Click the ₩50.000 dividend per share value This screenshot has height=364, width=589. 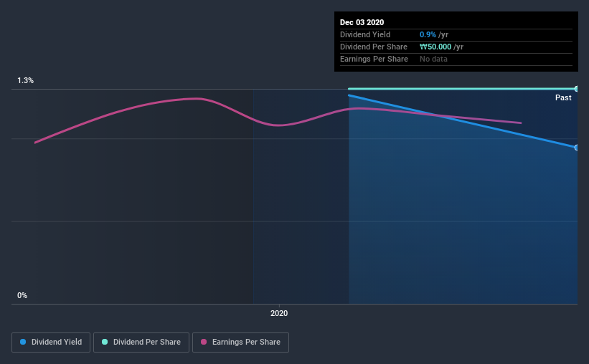pos(435,47)
